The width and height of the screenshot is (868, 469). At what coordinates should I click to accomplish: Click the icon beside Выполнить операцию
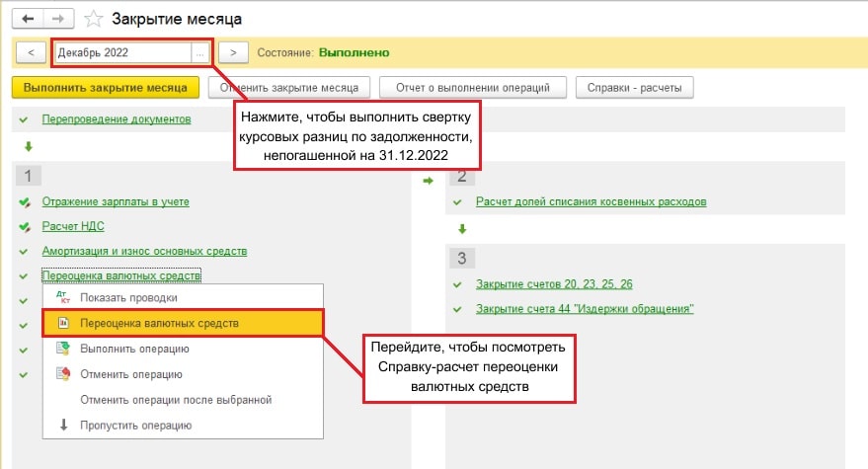coord(63,349)
